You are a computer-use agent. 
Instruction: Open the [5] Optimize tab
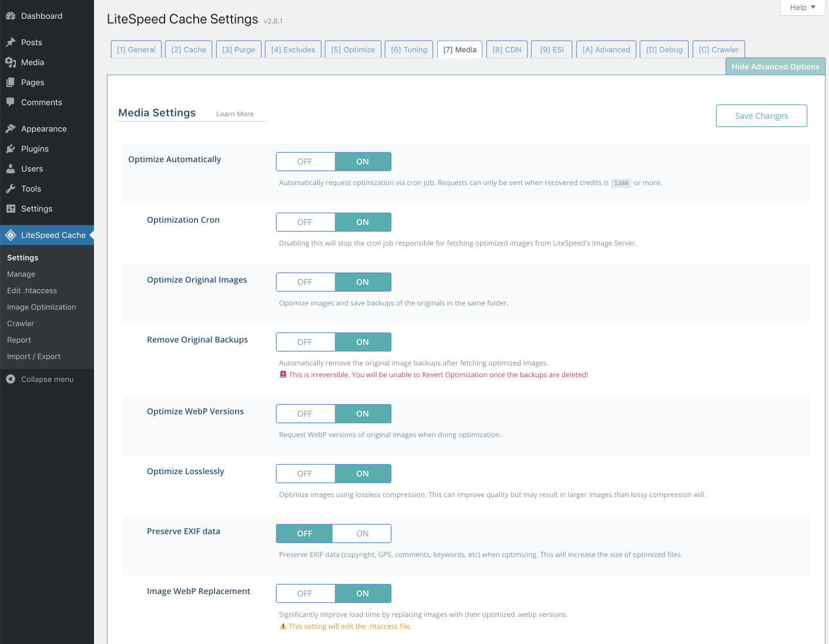coord(353,49)
